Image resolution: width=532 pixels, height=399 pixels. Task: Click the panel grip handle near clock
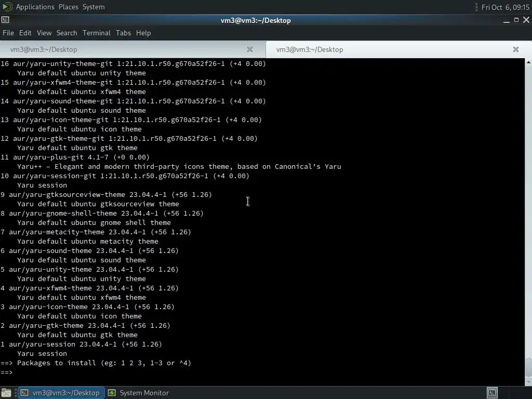tap(476, 7)
